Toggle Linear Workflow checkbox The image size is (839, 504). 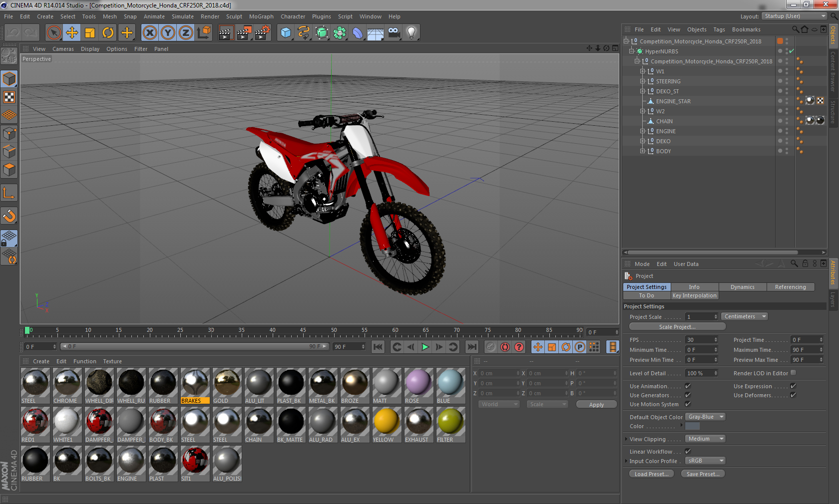click(688, 452)
